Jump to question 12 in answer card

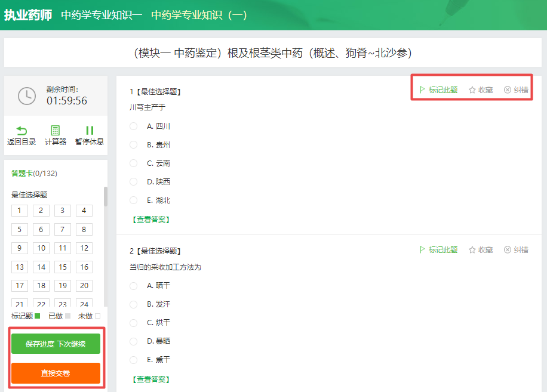click(x=84, y=248)
